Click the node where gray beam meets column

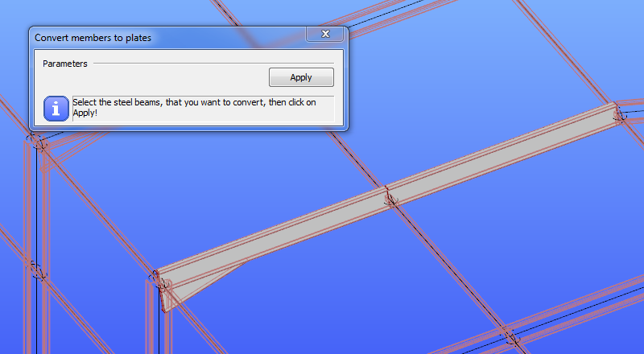coord(159,281)
